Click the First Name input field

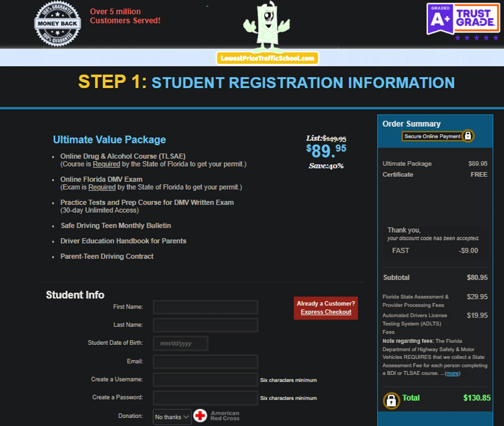pyautogui.click(x=206, y=307)
